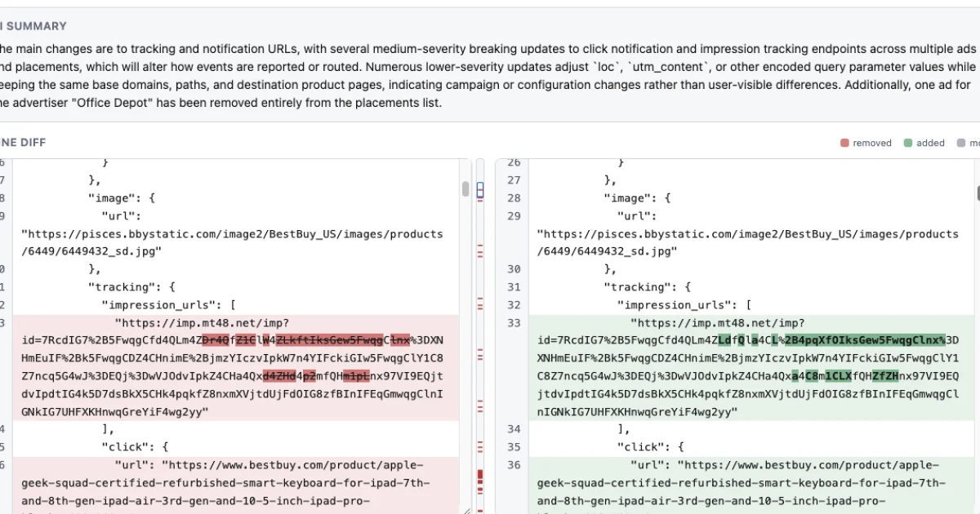Select the "added" legend label
Viewport: 980px width, 514px height.
[930, 143]
